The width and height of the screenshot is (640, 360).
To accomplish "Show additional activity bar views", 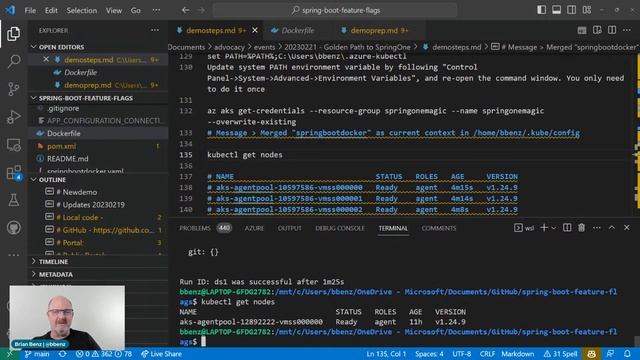I will click(x=13, y=255).
